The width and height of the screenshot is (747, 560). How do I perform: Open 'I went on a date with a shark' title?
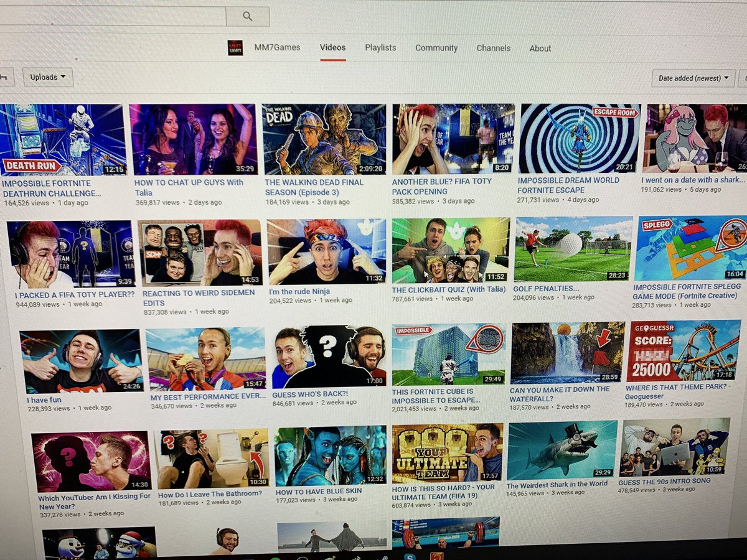pyautogui.click(x=693, y=180)
